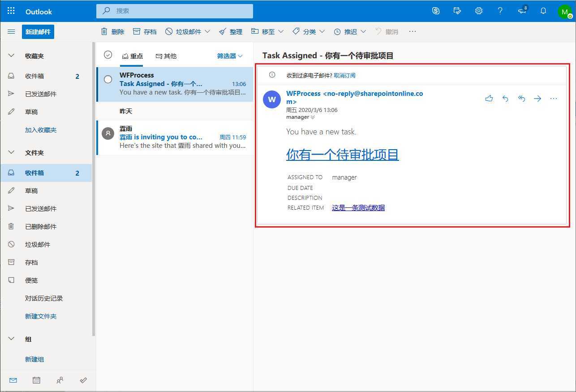Select the WFProcess message radio circle
Screen dimensions: 576x392
point(108,79)
